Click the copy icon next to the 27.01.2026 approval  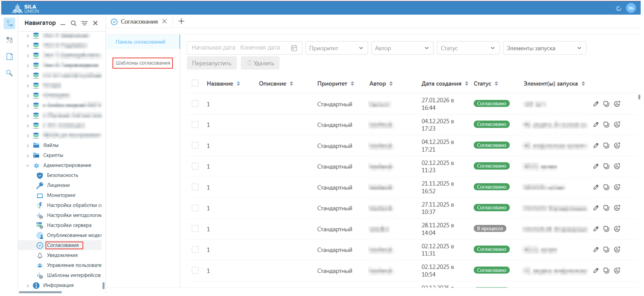tap(607, 104)
